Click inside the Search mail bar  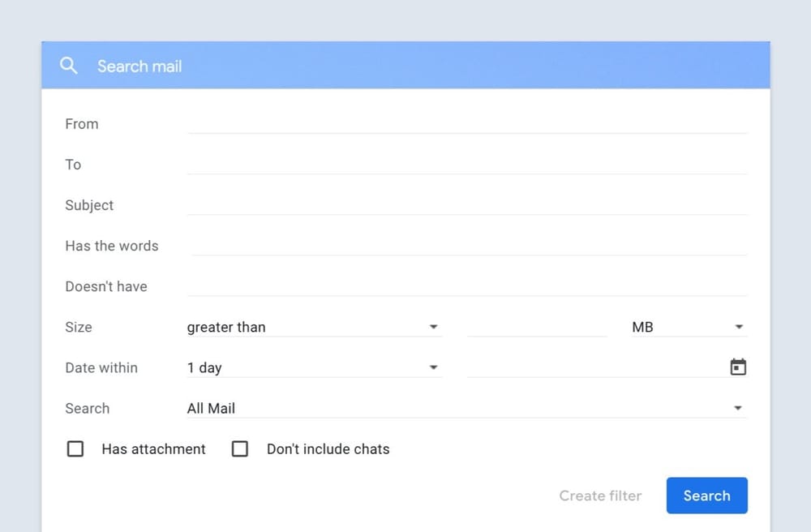coord(324,66)
